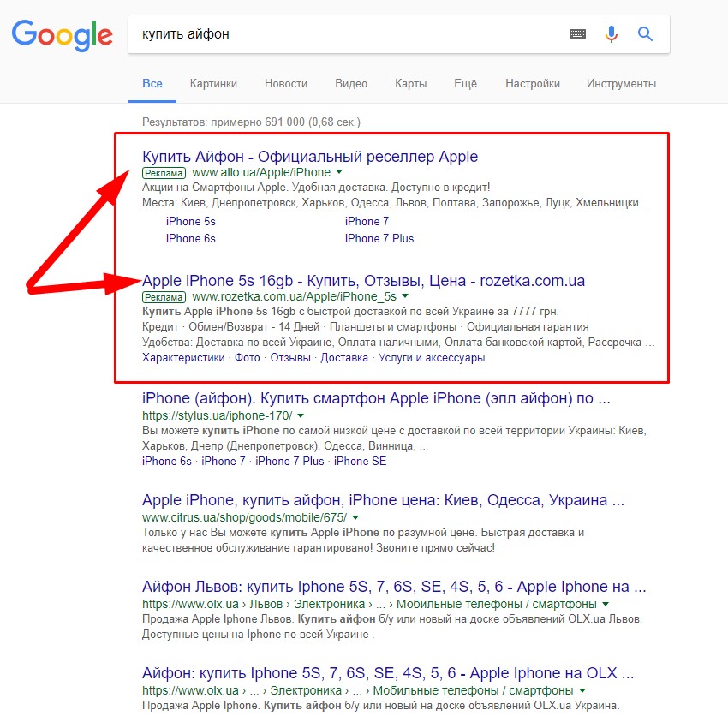Open the on-screen keyboard icon
Screen dimensions: 728x716
point(577,34)
